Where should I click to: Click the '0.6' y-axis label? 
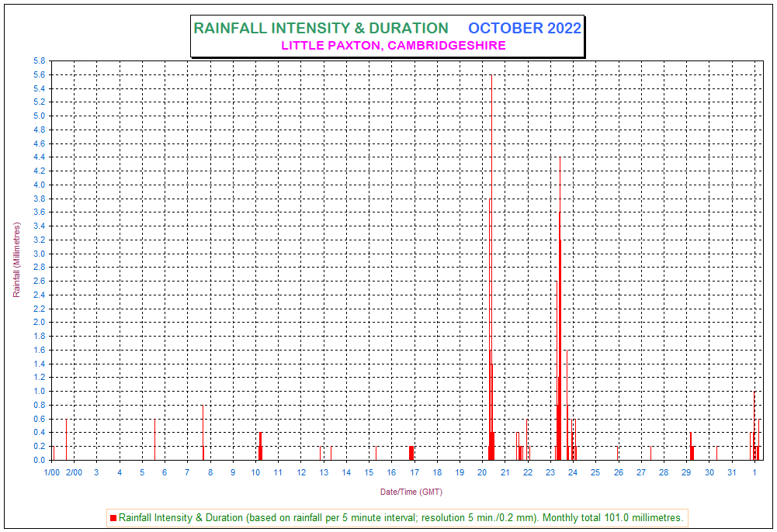tap(39, 419)
